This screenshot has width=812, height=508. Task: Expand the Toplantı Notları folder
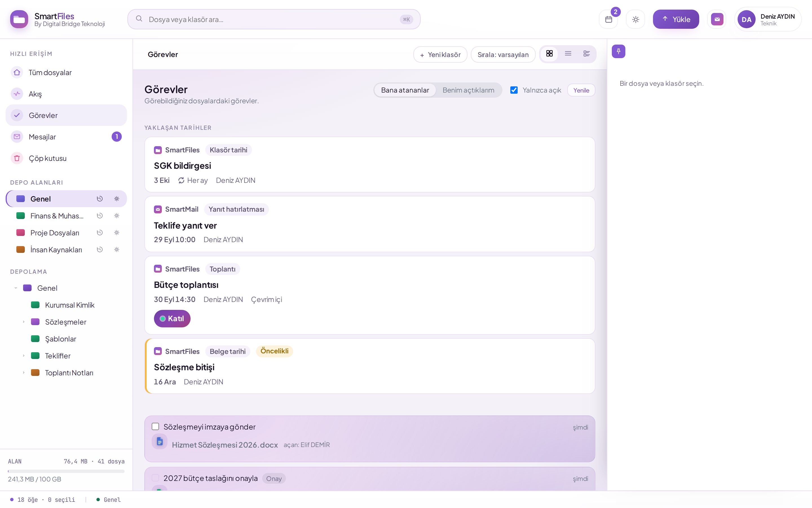23,373
